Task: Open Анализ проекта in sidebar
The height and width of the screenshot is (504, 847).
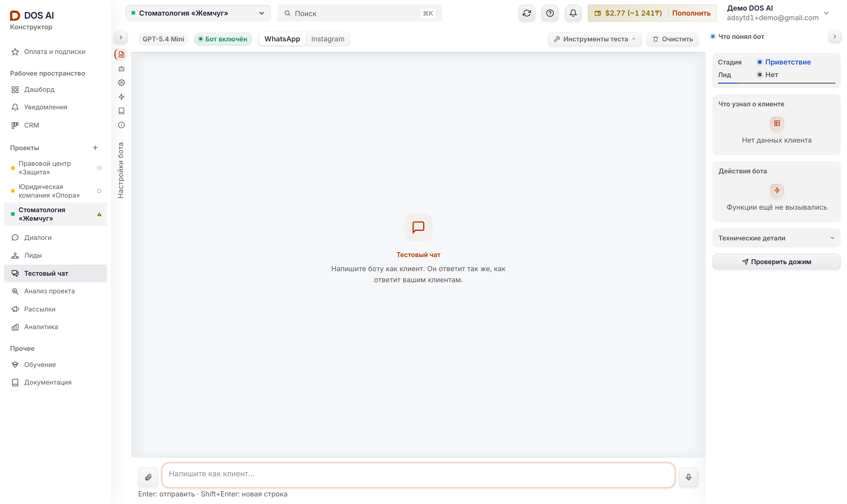Action: [x=55, y=291]
